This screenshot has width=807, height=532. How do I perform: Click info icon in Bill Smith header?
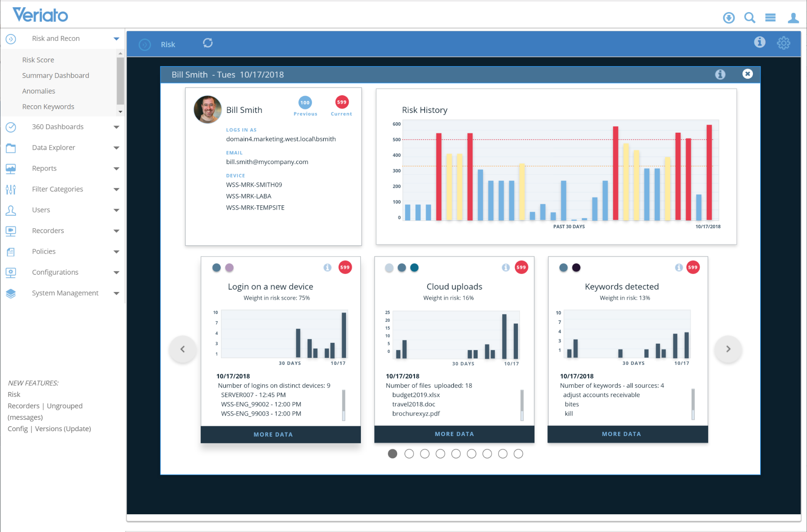pyautogui.click(x=720, y=74)
